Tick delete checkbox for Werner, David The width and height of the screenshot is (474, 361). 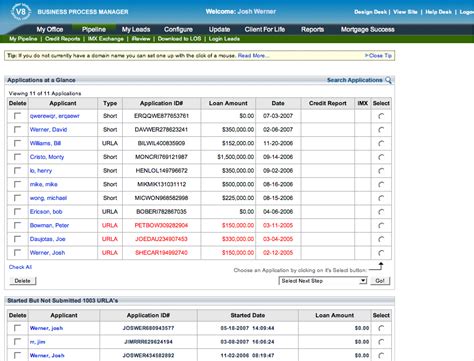tap(17, 129)
